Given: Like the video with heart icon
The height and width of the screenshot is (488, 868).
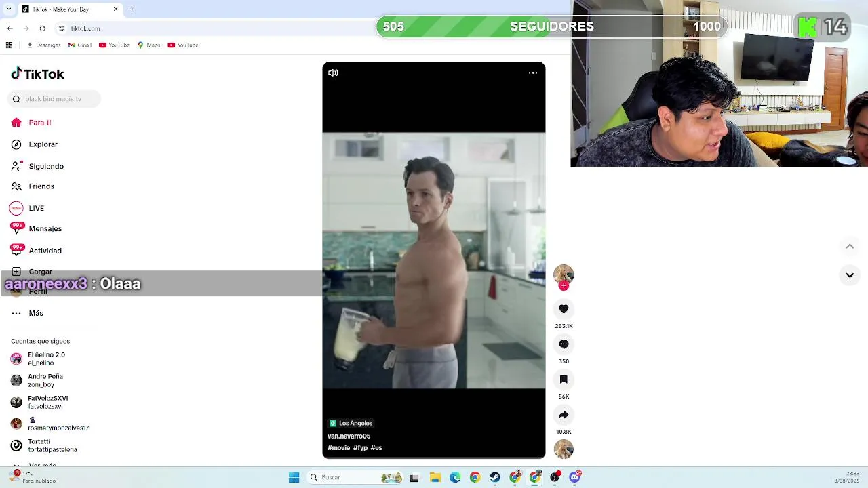Looking at the screenshot, I should (x=564, y=309).
